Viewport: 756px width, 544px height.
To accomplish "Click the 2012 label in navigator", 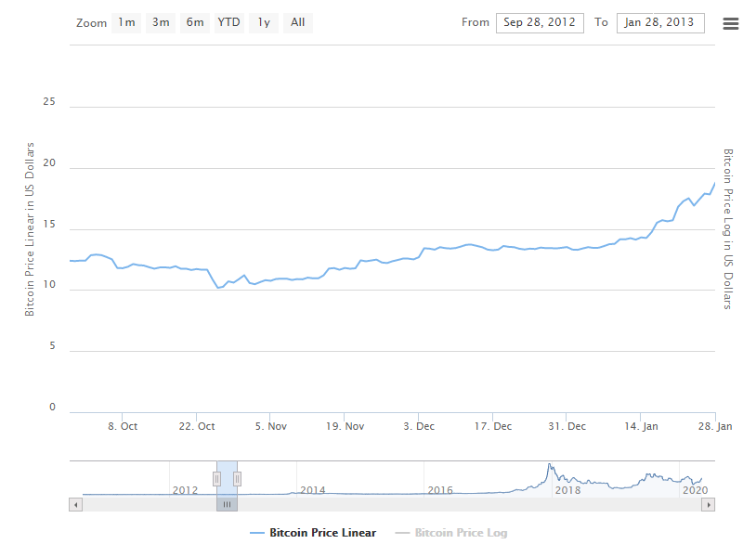I will (185, 490).
